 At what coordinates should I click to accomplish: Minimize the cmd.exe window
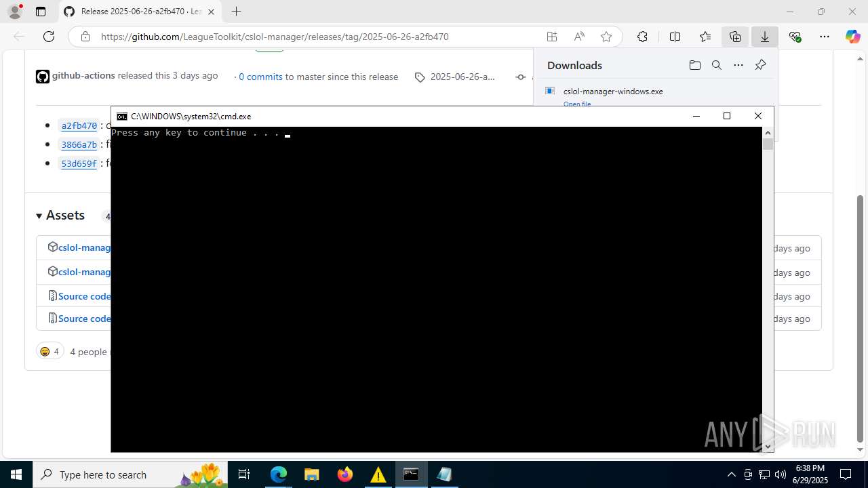696,116
